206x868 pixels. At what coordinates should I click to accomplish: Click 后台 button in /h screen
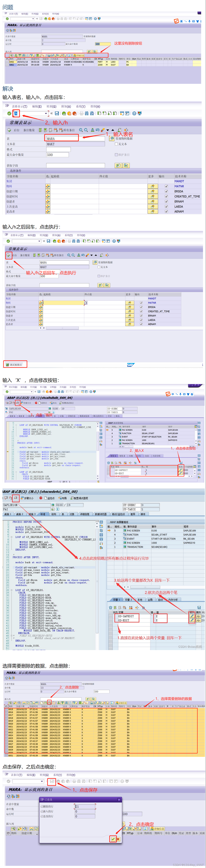(x=16, y=130)
